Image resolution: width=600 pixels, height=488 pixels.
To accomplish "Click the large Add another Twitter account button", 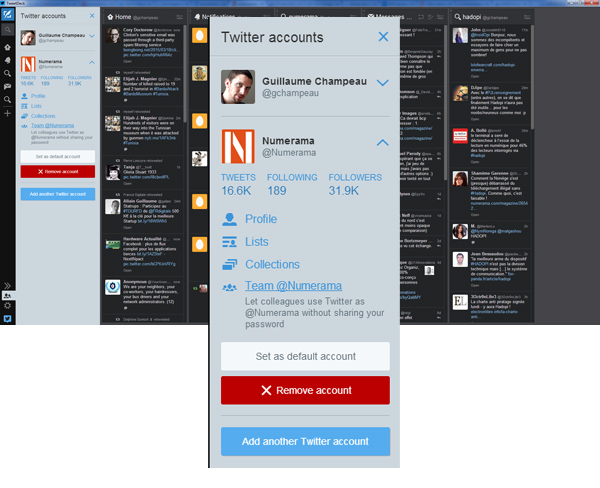I will [x=305, y=441].
